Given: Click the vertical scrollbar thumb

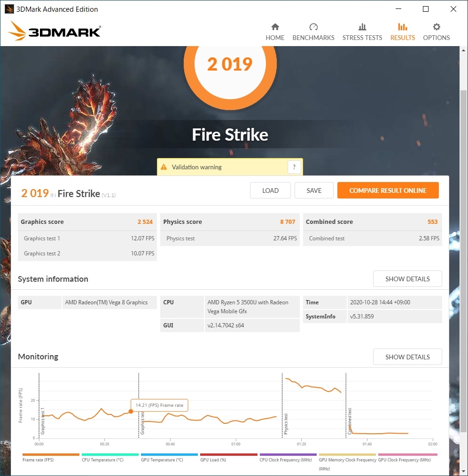Looking at the screenshot, I should click(463, 261).
